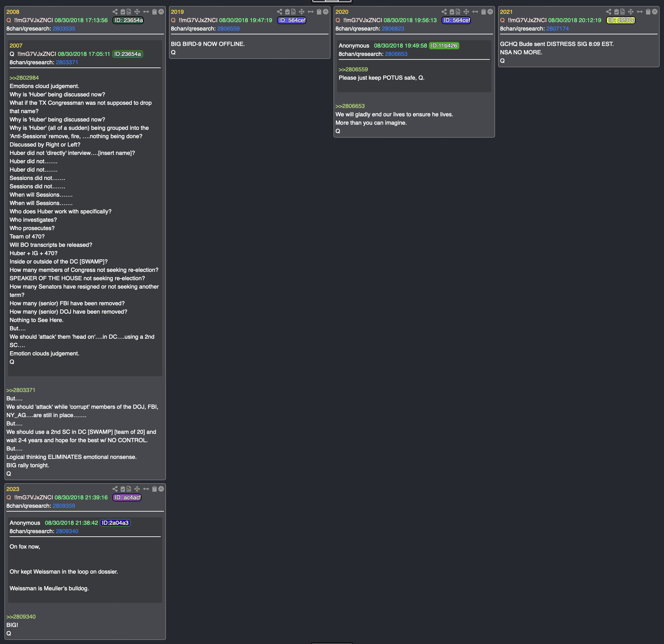Click the circled up-arrow on post 2021
Screen dimensions: 664x644
coord(655,12)
